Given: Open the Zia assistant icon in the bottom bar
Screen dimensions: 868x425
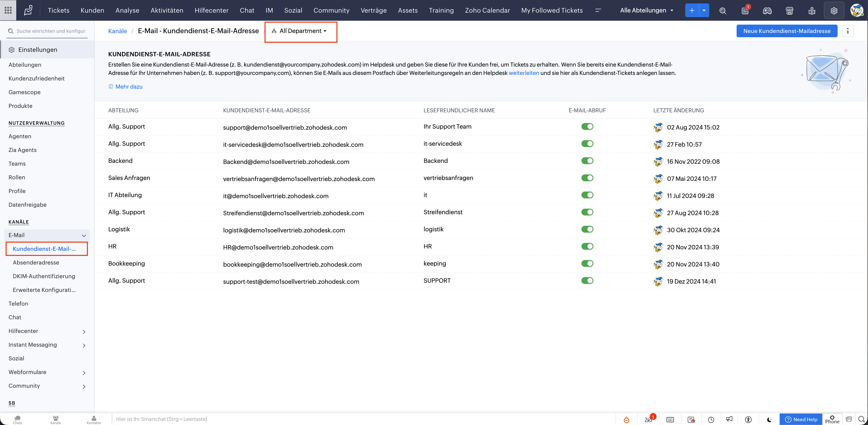Looking at the screenshot, I should coord(648,419).
